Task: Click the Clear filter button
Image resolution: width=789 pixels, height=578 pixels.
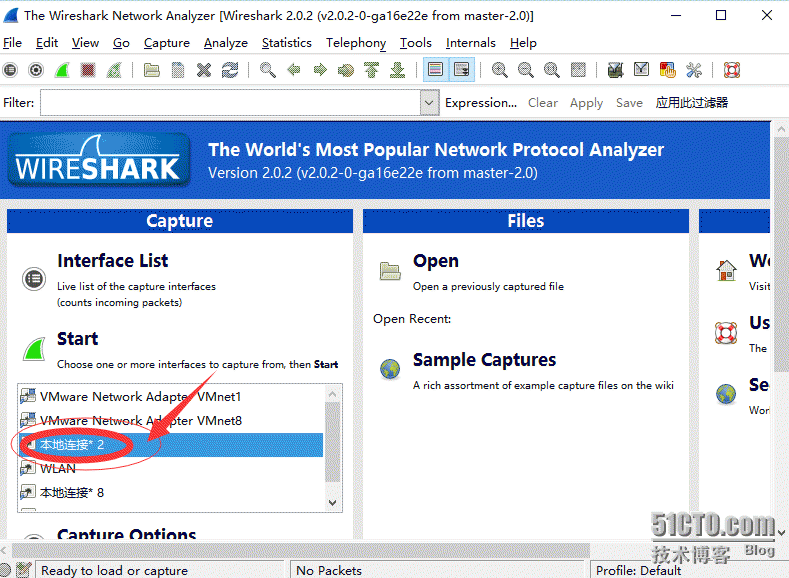Action: coord(542,103)
